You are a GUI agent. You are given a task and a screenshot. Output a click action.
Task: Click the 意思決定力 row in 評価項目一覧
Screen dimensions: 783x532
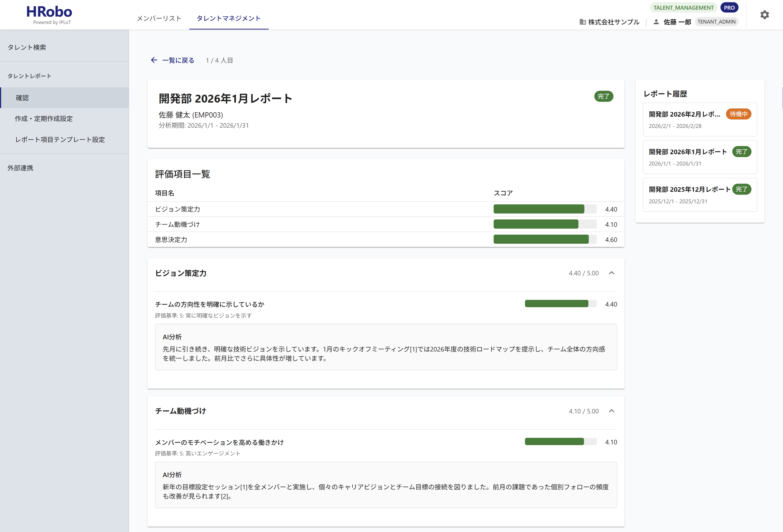(386, 239)
